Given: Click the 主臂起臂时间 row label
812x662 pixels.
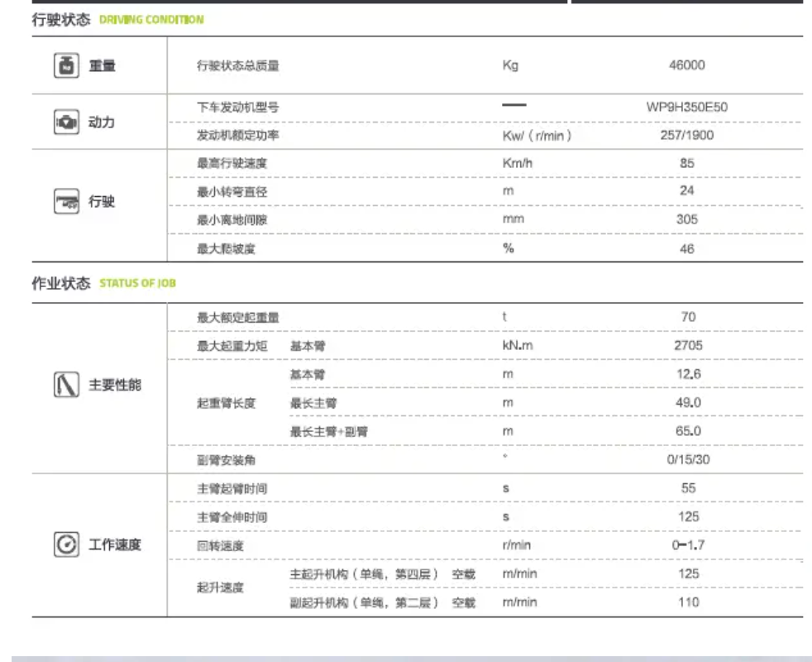Looking at the screenshot, I should tap(232, 488).
